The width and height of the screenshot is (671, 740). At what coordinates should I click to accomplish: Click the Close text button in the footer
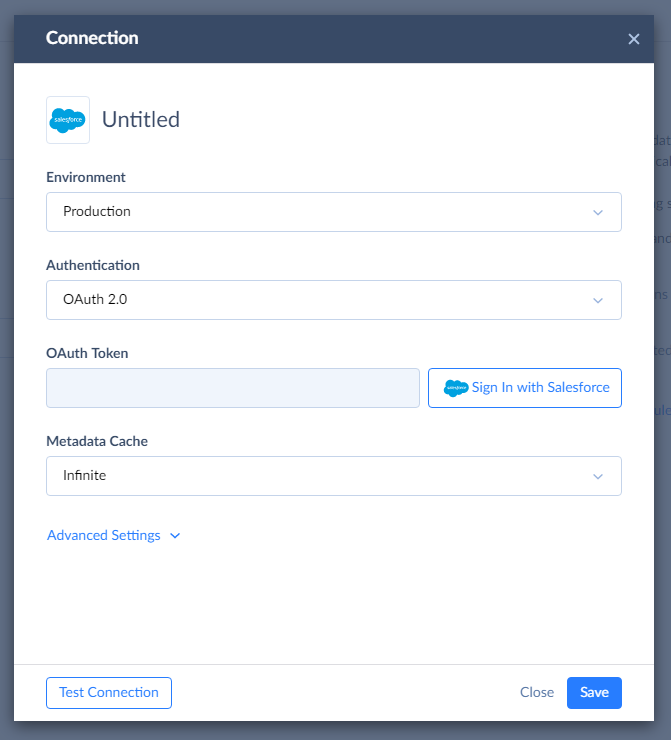coord(537,692)
